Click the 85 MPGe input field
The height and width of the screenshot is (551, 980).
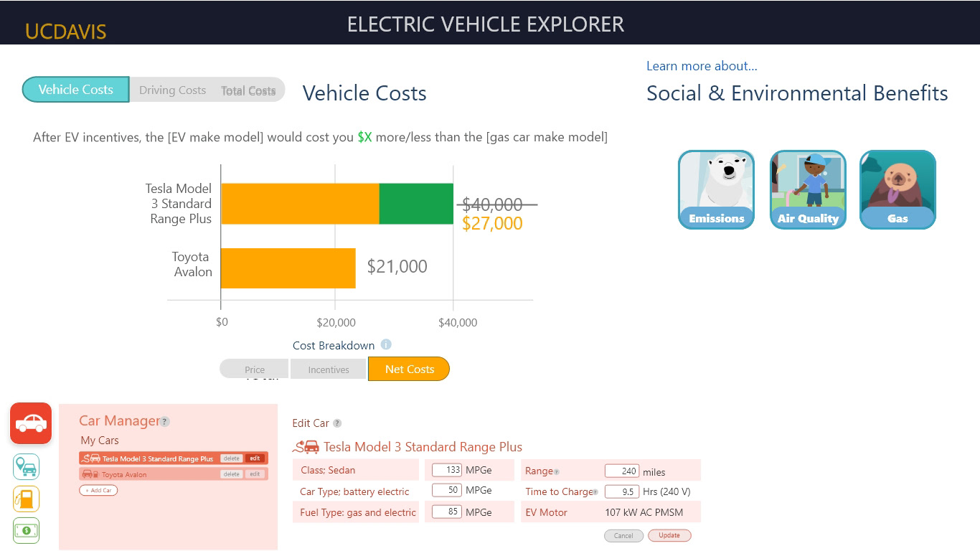click(447, 512)
